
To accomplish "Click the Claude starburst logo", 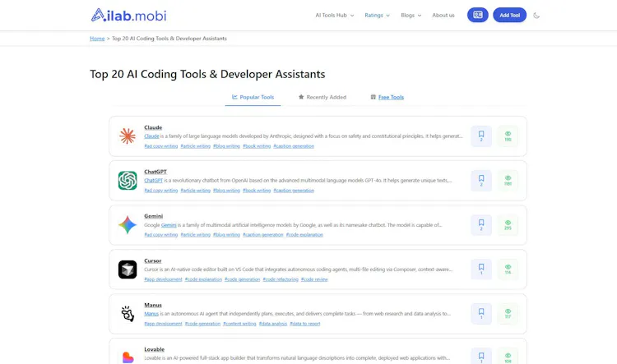I will (128, 136).
